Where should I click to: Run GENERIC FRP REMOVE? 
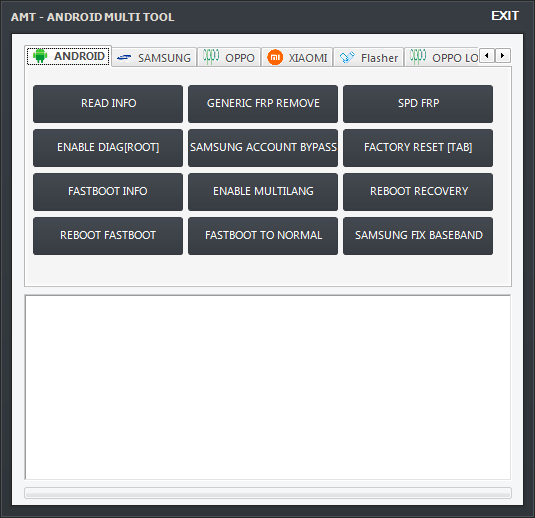(x=263, y=104)
